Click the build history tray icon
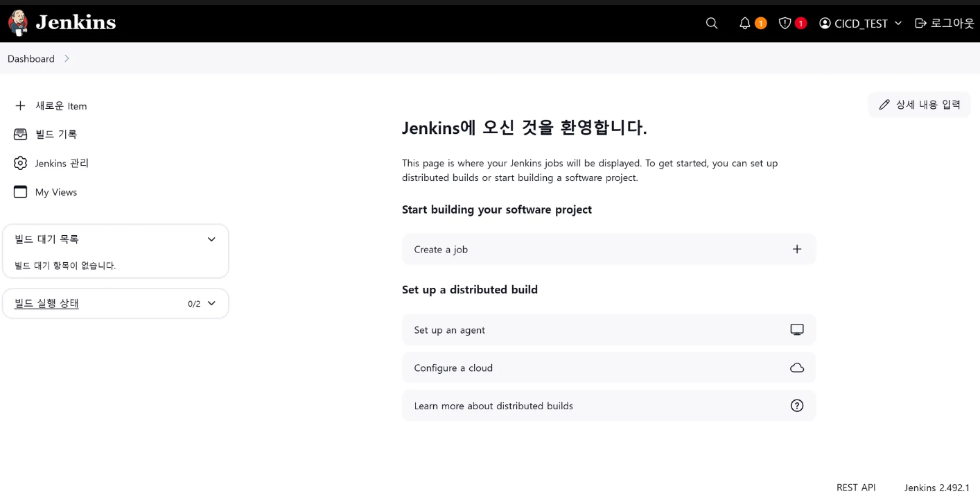Screen dimensions: 980x498 [21, 135]
